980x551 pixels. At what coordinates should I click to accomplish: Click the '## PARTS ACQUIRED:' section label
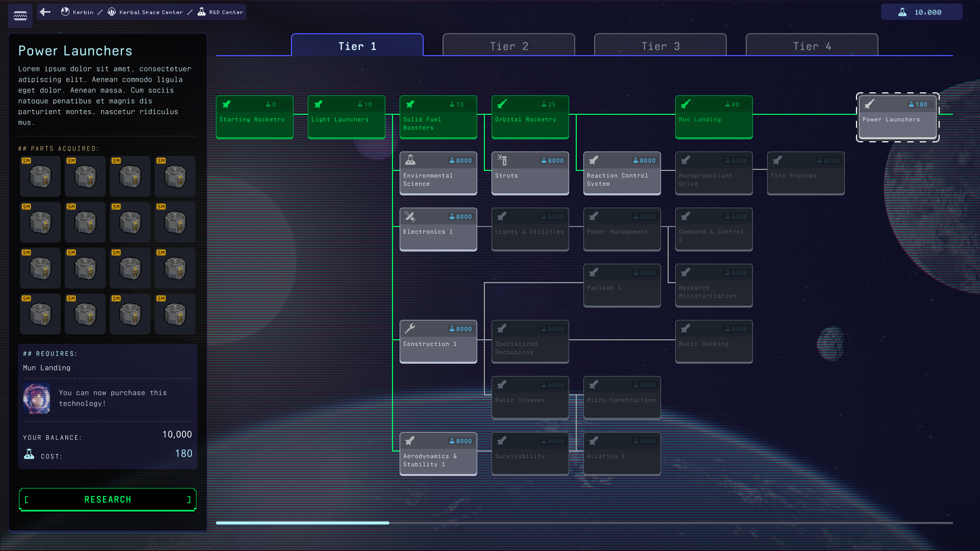tap(59, 148)
